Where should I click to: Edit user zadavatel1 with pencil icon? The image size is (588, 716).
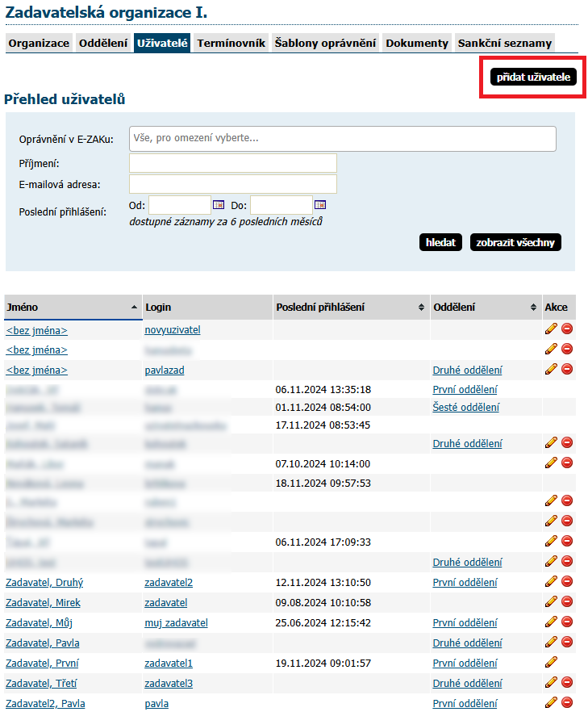[551, 662]
